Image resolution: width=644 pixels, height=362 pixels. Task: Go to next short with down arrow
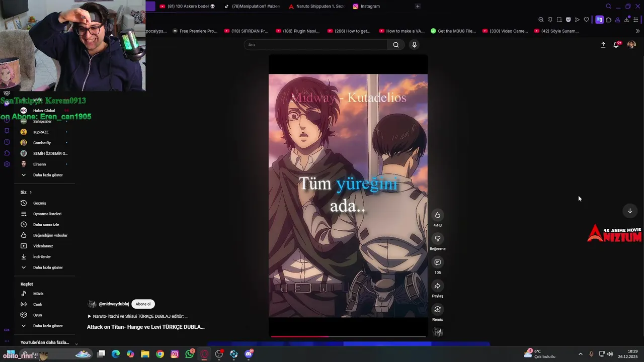(630, 211)
